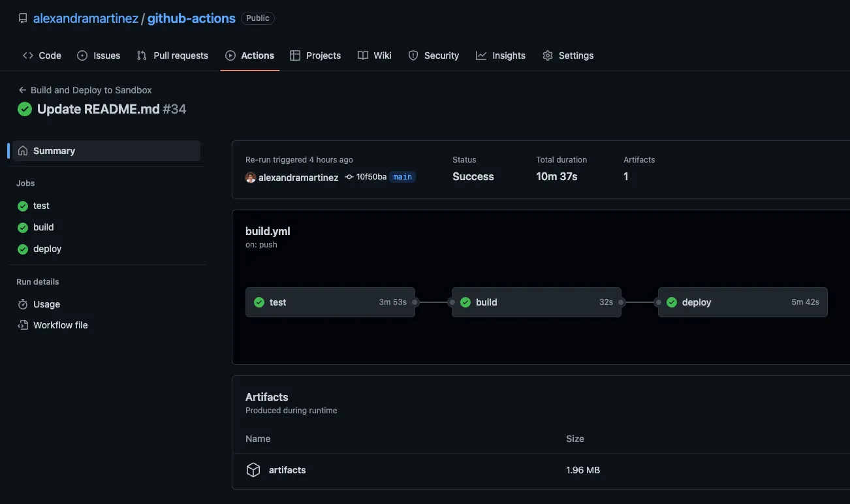Select Summary in the sidebar
The image size is (850, 504).
click(x=106, y=151)
